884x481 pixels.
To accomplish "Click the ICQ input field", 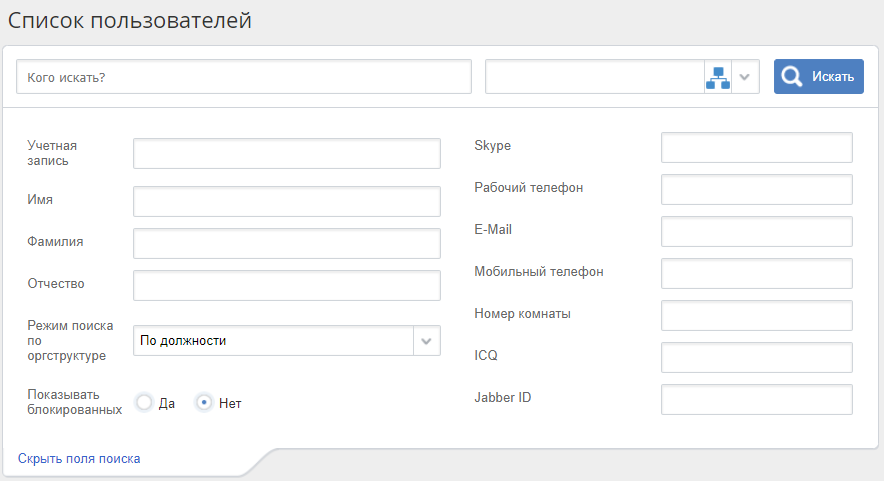I will [x=756, y=357].
